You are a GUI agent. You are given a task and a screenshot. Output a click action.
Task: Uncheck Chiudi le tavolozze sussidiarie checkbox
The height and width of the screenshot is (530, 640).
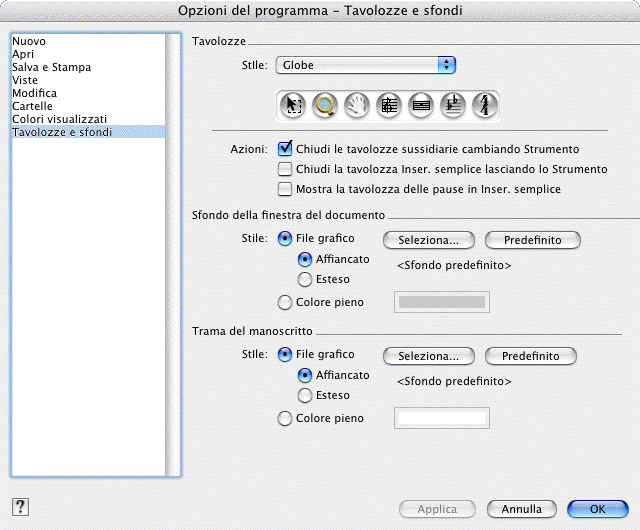coord(285,149)
